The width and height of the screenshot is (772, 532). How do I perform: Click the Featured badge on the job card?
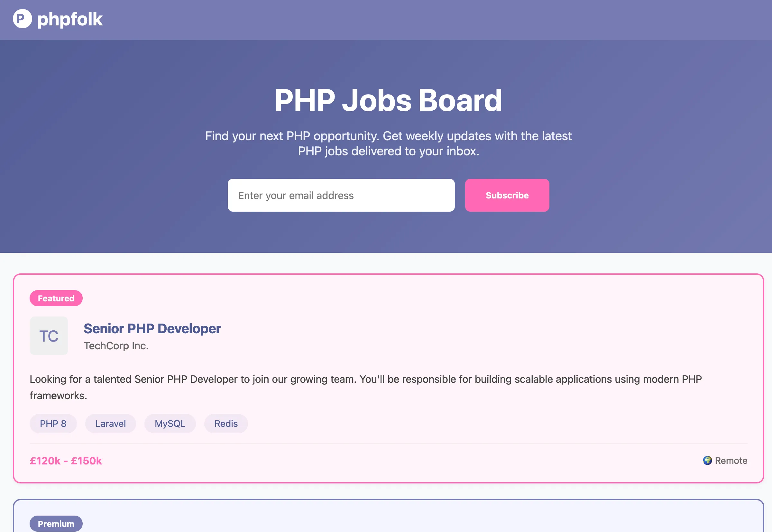click(x=56, y=298)
